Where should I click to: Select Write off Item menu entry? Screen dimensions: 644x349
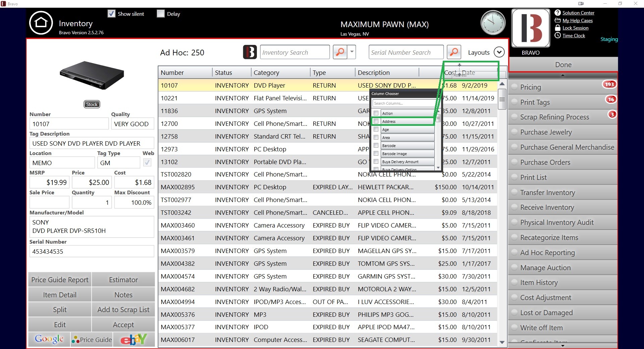pyautogui.click(x=563, y=328)
